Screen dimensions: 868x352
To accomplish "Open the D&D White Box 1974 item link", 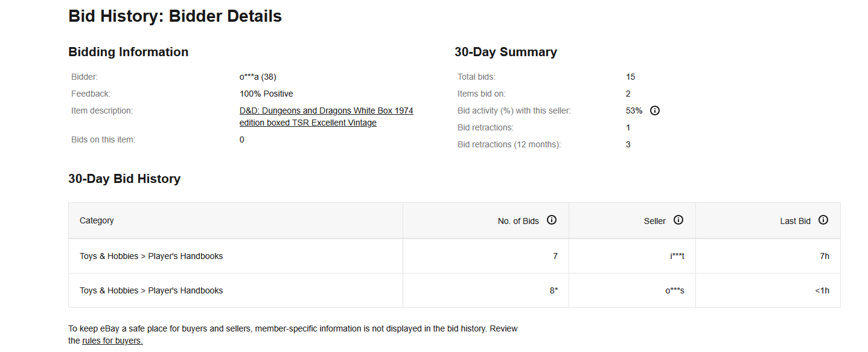I will (x=327, y=117).
